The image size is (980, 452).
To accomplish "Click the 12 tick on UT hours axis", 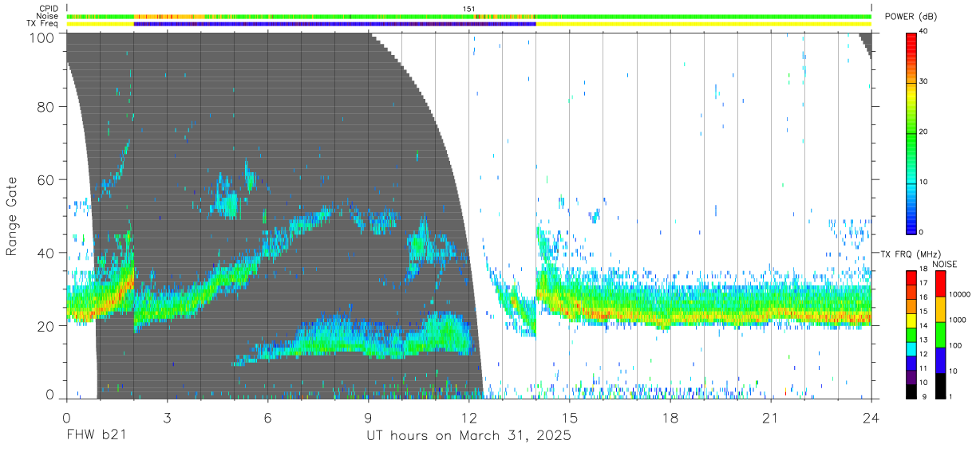I will click(468, 418).
